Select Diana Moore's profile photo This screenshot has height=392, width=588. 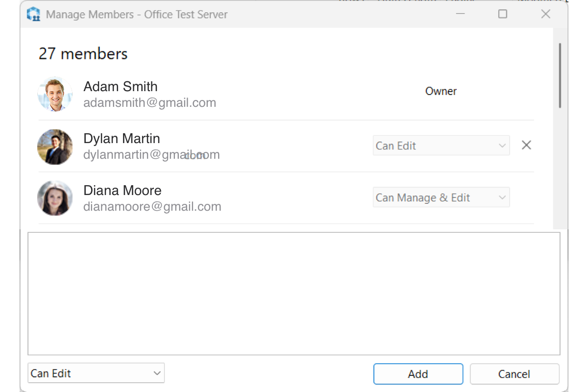55,198
